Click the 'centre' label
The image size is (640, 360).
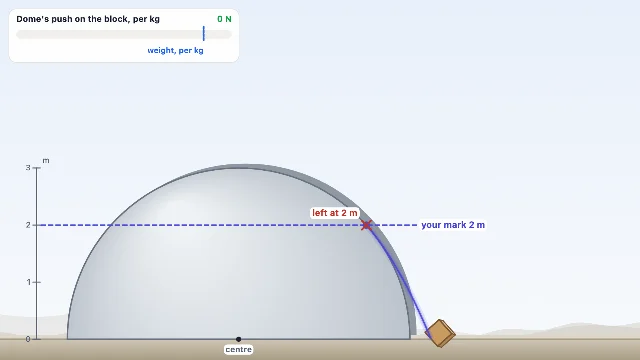tap(239, 349)
